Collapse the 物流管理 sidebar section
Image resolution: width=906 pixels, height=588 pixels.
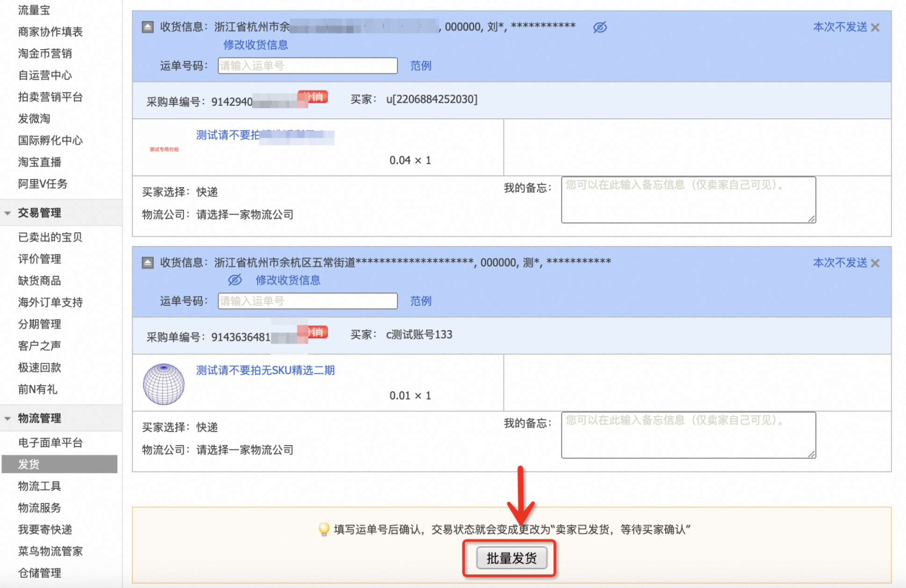[8, 418]
